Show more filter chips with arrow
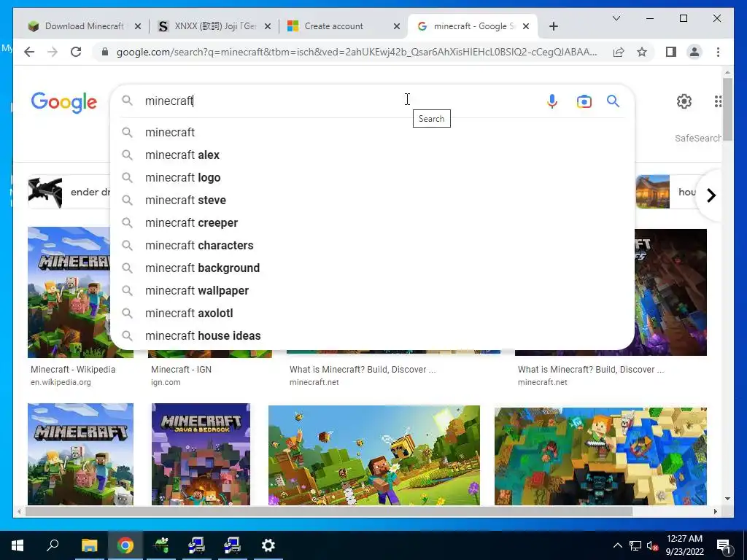 click(711, 195)
